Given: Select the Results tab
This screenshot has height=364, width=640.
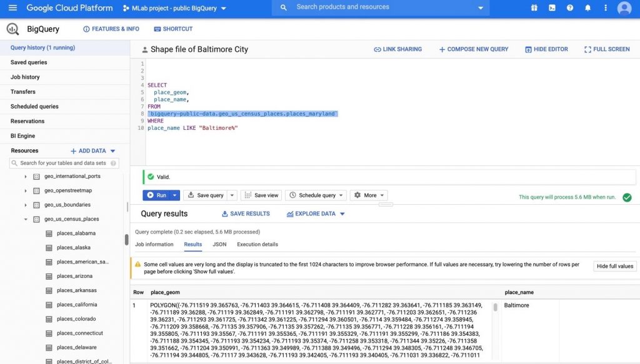Looking at the screenshot, I should [x=193, y=245].
